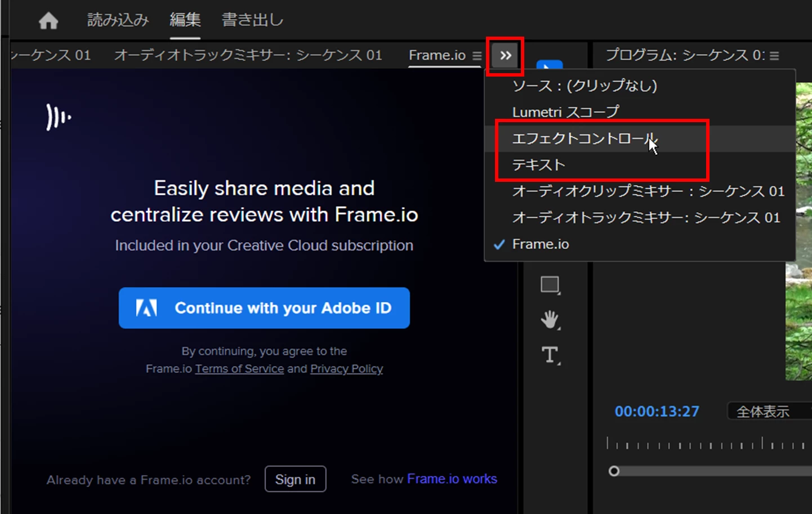Click the Adobe logo on the blue button
The width and height of the screenshot is (812, 514).
[x=147, y=308]
